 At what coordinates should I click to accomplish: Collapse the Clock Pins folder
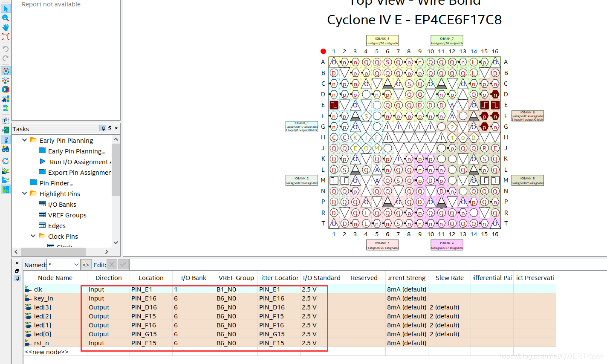33,236
